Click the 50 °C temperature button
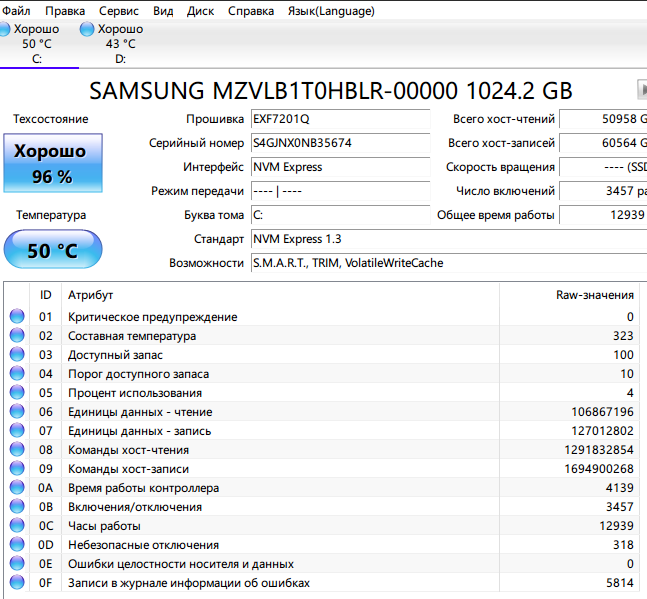Image resolution: width=647 pixels, height=599 pixels. coord(52,250)
